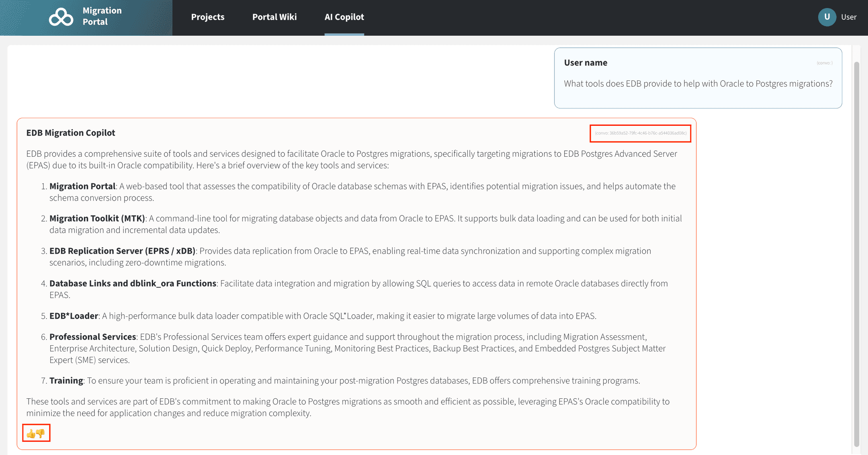Click the 'User' label in top right
The width and height of the screenshot is (868, 455).
click(x=849, y=17)
